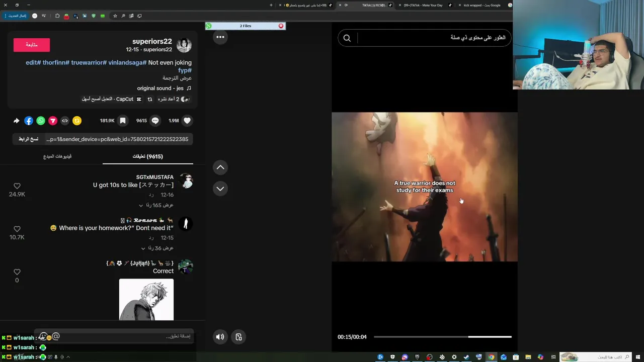The image size is (644, 362).
Task: Like Ronson's comment with 10.7K likes
Action: [x=17, y=229]
